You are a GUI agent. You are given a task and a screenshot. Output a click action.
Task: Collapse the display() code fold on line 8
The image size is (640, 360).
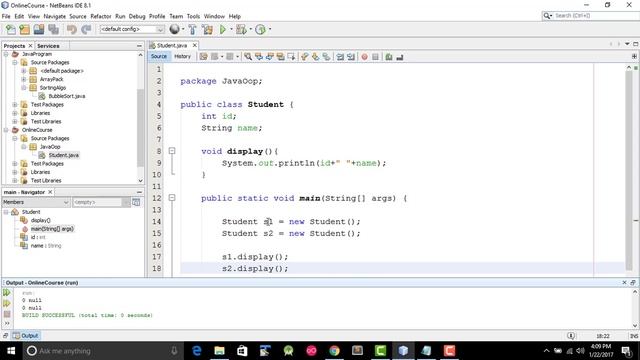[172, 151]
